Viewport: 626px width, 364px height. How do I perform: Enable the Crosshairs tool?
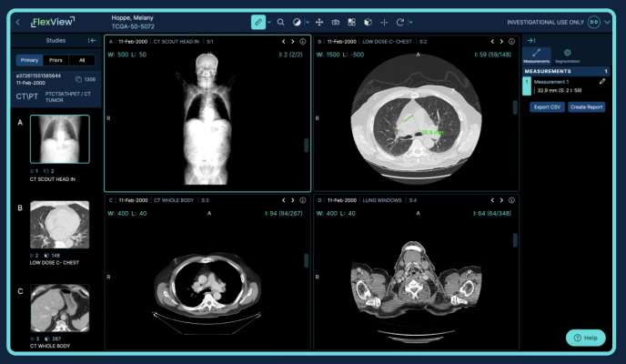tap(385, 21)
